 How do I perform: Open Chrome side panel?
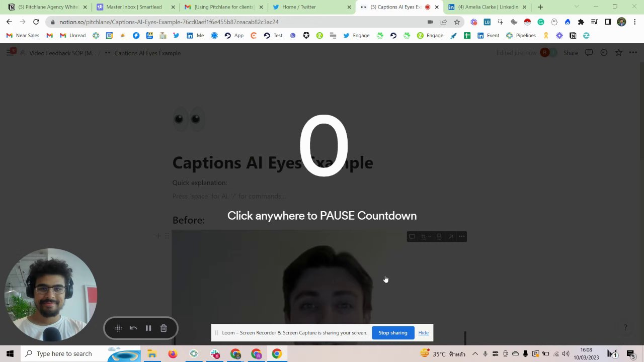click(x=608, y=22)
